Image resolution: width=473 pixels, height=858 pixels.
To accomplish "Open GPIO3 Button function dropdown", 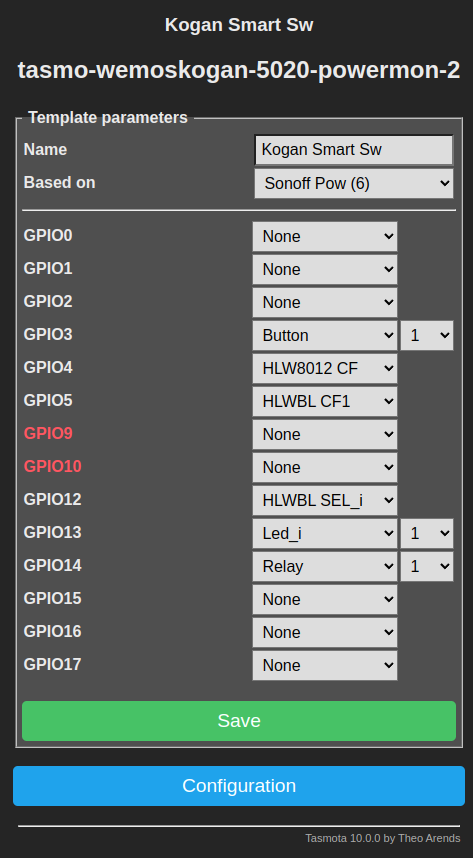I will tap(325, 335).
